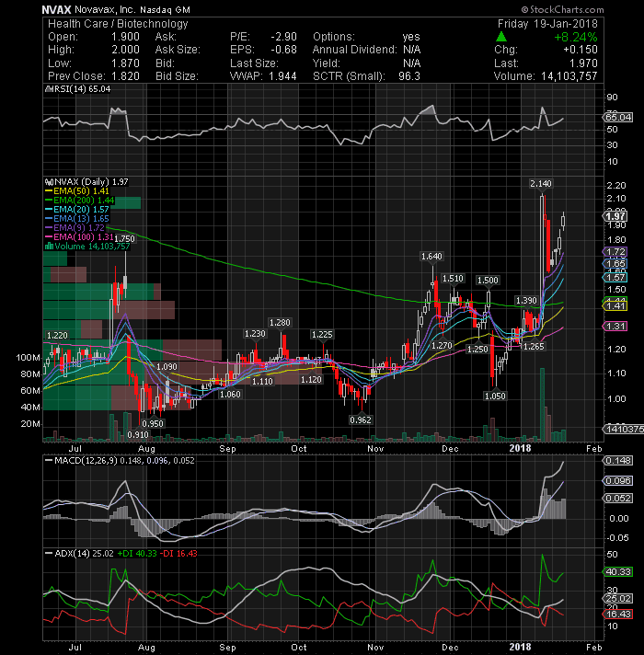The image size is (644, 655).
Task: Click the 'Nasdaq GM' exchange label
Action: click(165, 9)
